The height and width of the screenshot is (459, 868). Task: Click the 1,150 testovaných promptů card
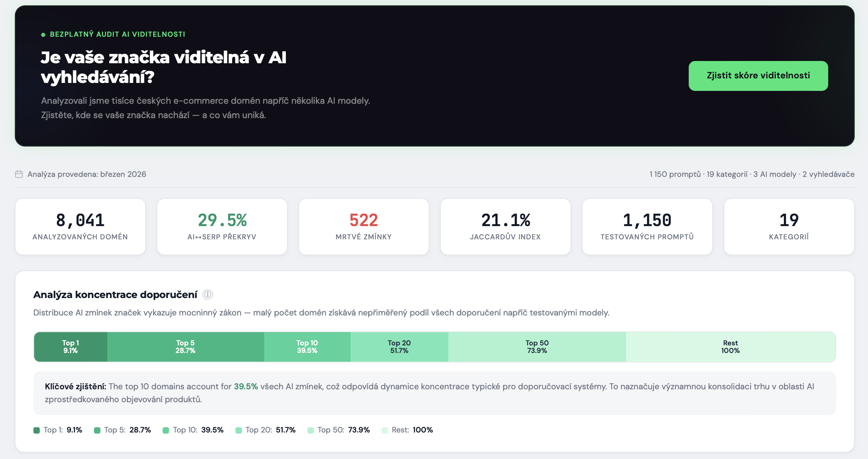(x=647, y=226)
